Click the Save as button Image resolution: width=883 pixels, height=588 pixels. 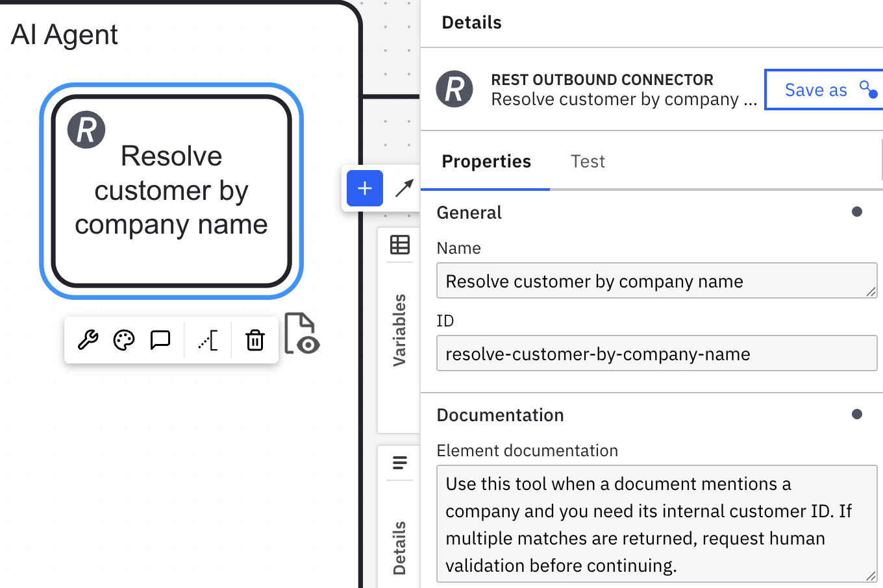pos(825,90)
